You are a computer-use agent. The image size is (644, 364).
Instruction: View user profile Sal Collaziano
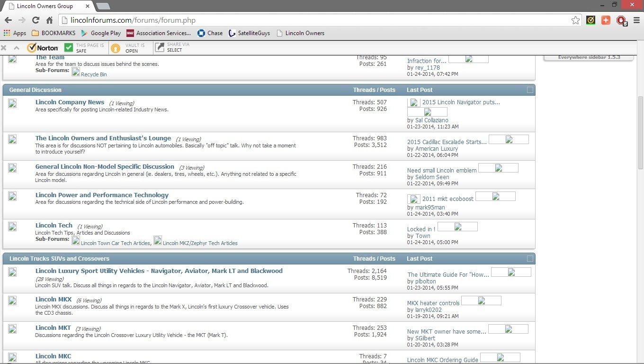point(432,120)
